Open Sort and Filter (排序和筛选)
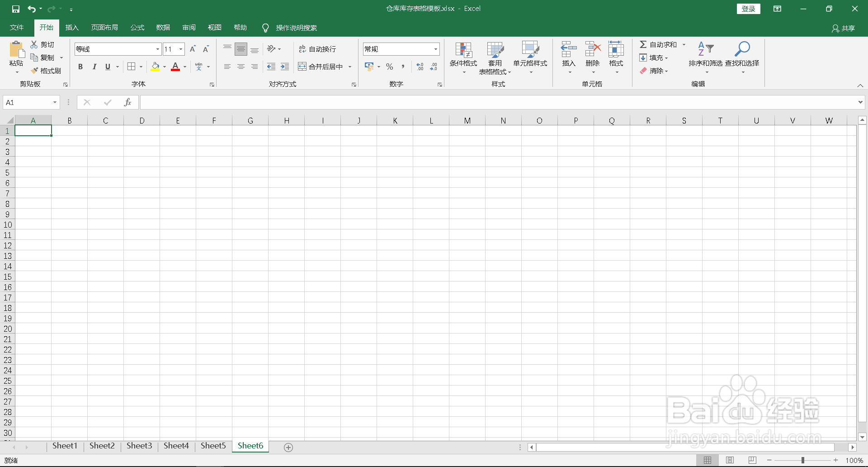This screenshot has width=868, height=467. coord(706,57)
